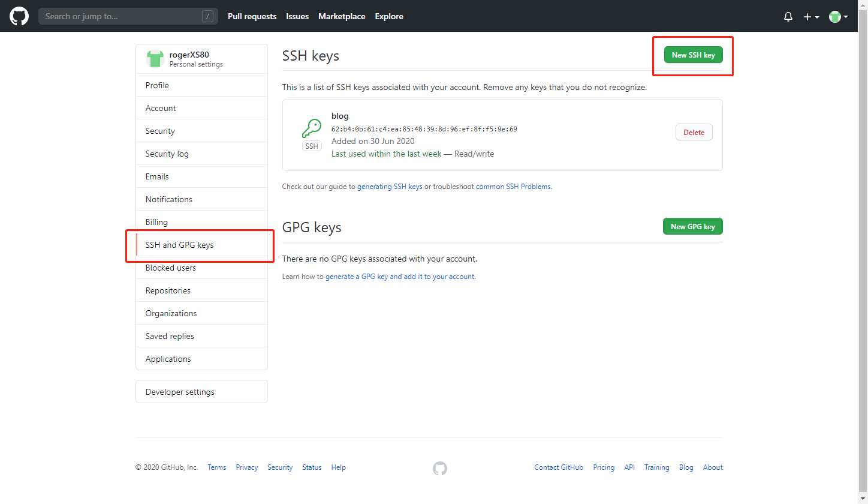Open Privacy link in footer
Image resolution: width=868 pixels, height=504 pixels.
[x=247, y=467]
